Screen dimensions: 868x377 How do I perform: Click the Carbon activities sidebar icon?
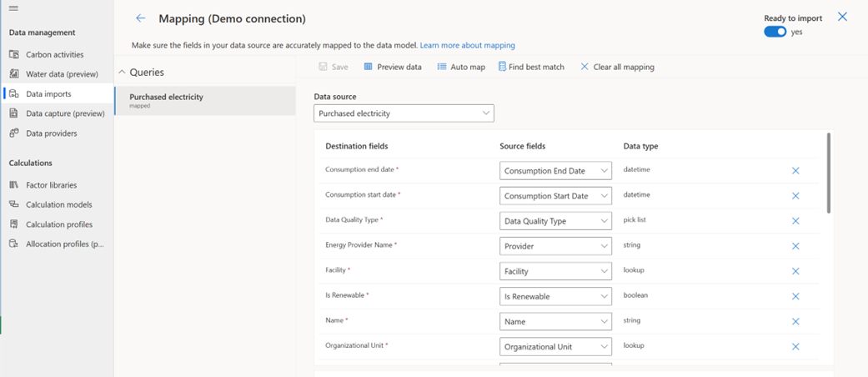tap(14, 54)
